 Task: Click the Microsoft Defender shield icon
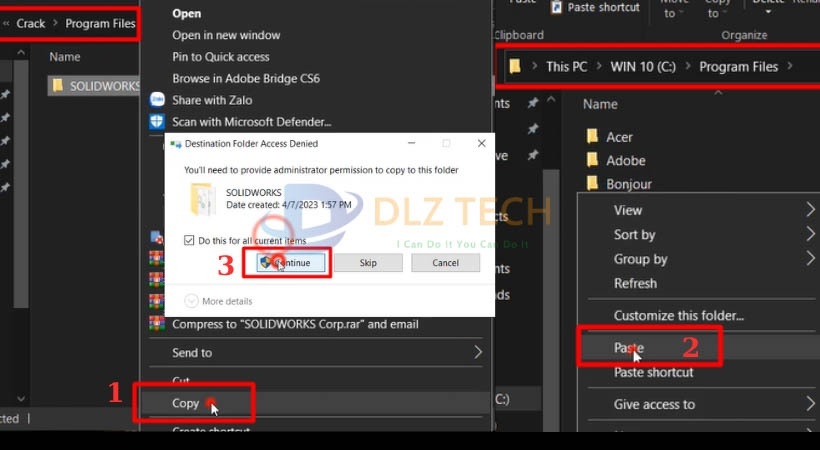coord(157,121)
